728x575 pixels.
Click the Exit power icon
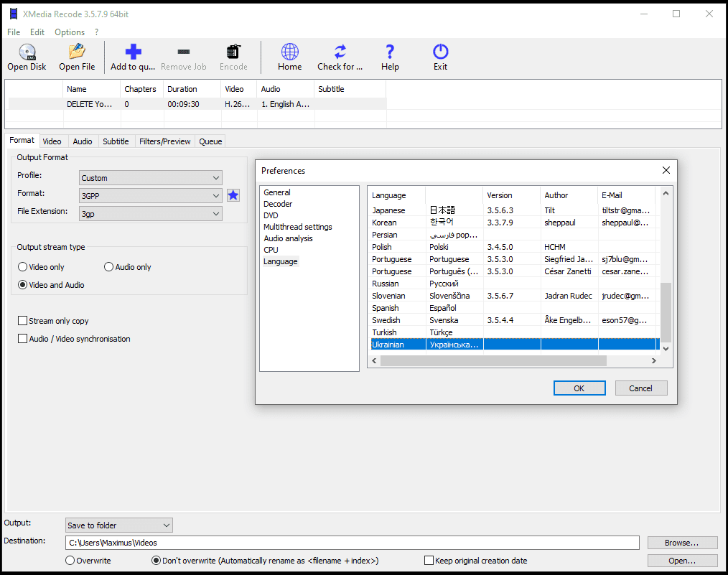[x=440, y=52]
